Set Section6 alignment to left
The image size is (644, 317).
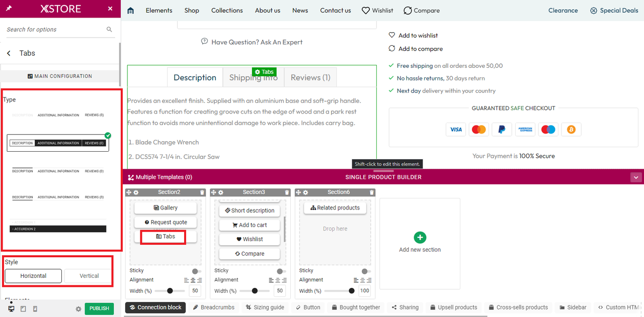(356, 280)
